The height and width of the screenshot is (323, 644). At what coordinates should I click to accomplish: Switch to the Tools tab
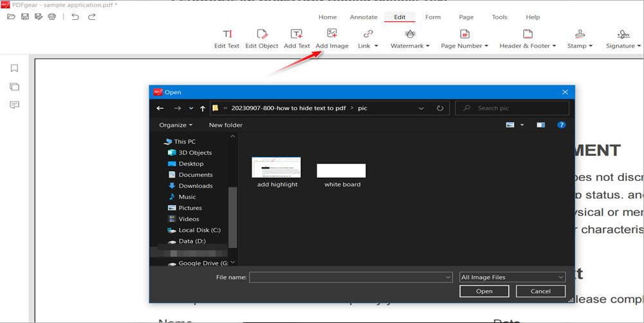[499, 17]
